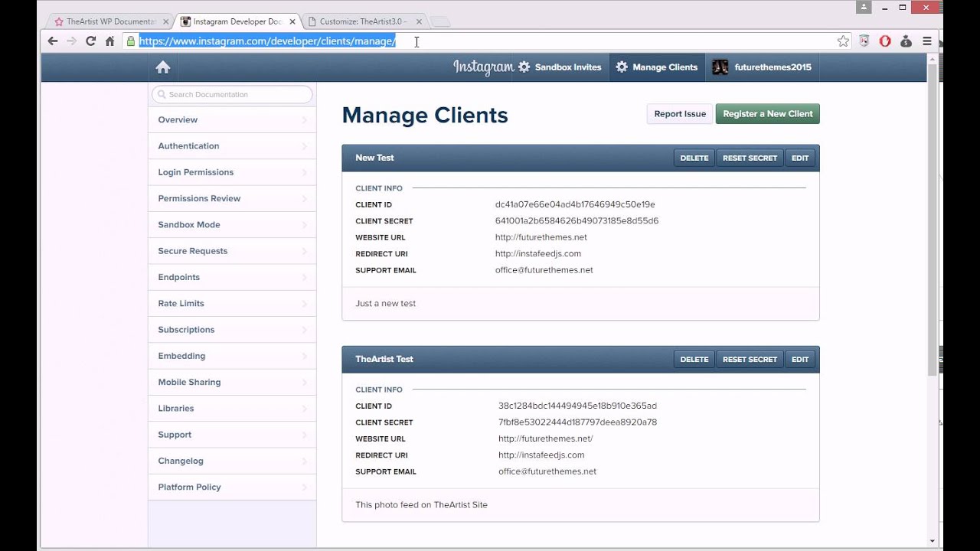The width and height of the screenshot is (980, 551).
Task: Click TheArtist Test client ID value
Action: [577, 406]
